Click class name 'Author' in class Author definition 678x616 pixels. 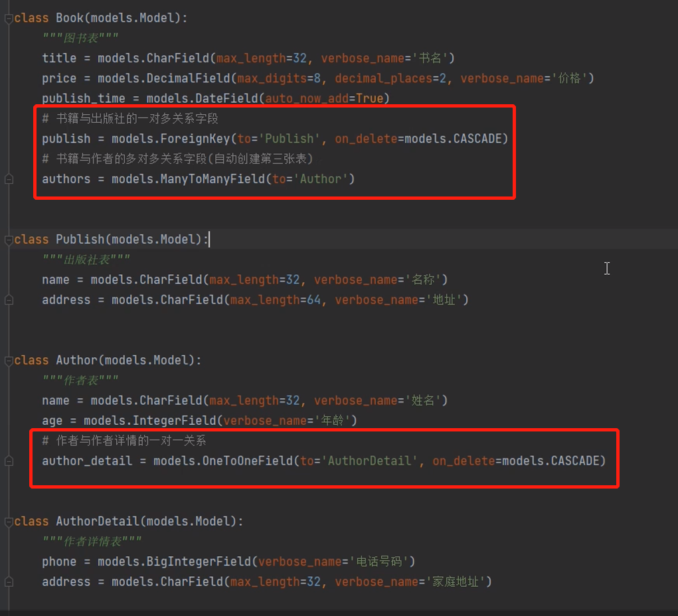76,360
